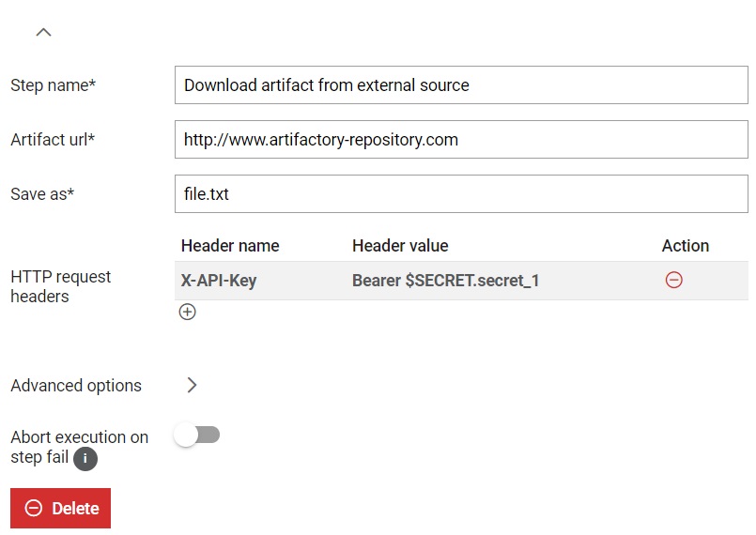Select the X-API-Key header name cell
This screenshot has width=756, height=535.
tap(219, 281)
